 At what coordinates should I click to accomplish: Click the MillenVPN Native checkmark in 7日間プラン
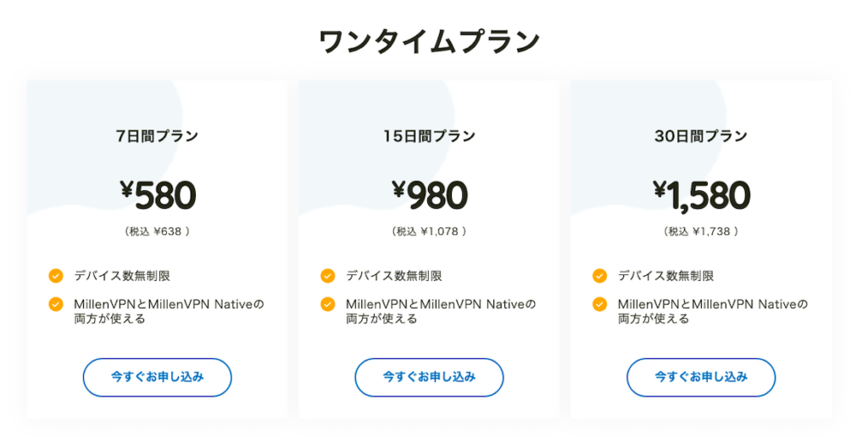pos(56,304)
